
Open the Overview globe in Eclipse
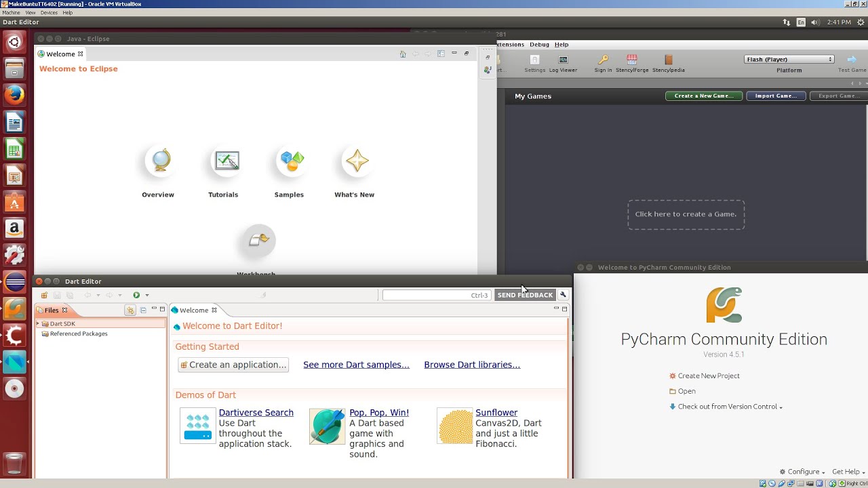(161, 161)
